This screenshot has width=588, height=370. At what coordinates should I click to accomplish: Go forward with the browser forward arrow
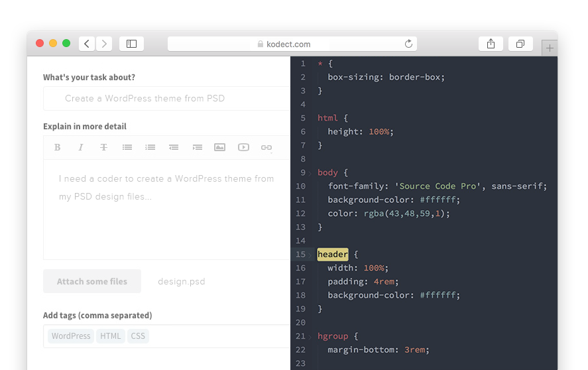pos(104,44)
